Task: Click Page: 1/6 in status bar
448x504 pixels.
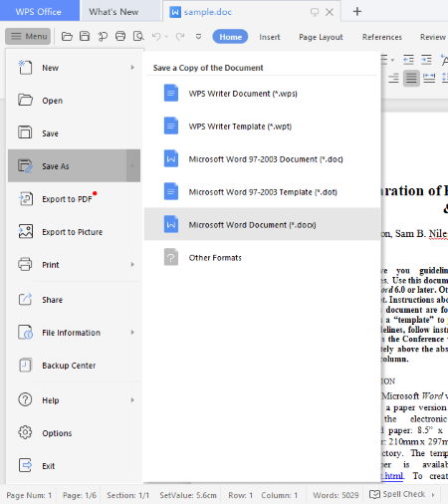Action: click(x=80, y=495)
